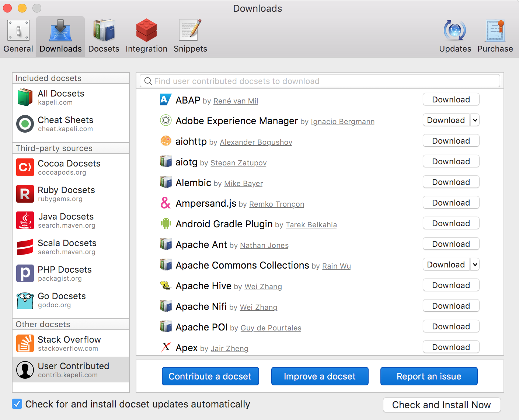Screen dimensions: 519x420
Task: Open the Downloads preferences pane
Action: [x=60, y=35]
